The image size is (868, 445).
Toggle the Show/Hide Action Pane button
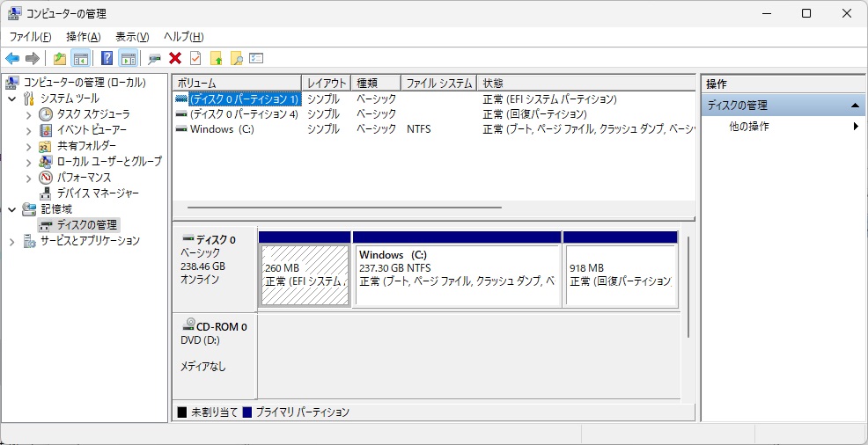tap(128, 58)
